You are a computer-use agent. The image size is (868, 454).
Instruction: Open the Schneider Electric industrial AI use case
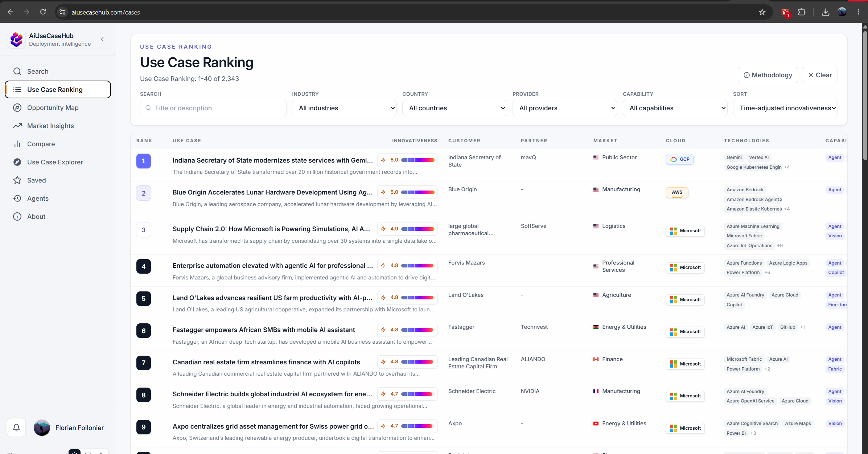pos(272,394)
